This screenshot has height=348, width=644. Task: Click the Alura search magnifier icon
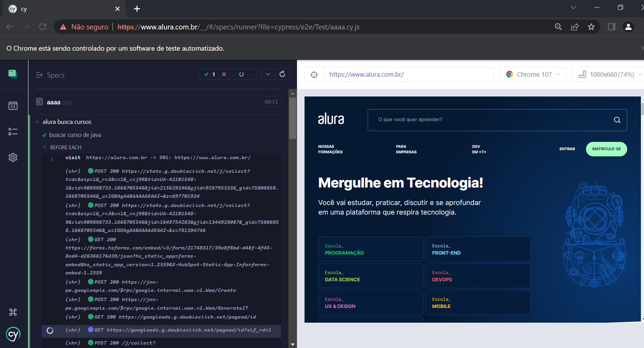pos(617,120)
